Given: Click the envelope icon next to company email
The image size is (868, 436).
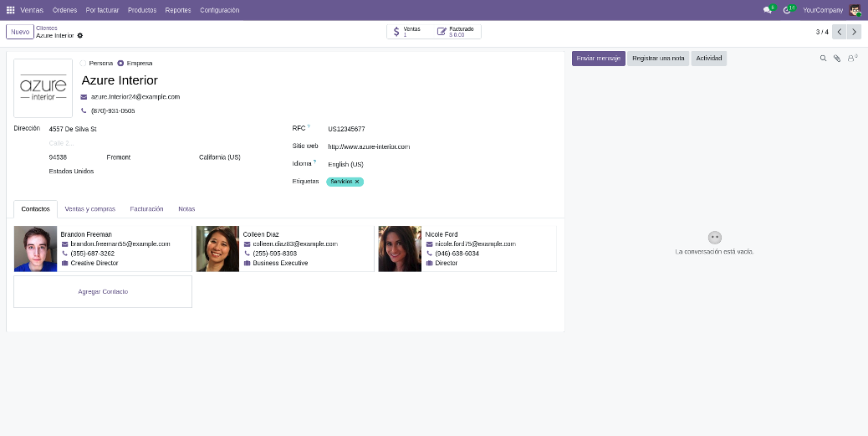Looking at the screenshot, I should (x=84, y=97).
